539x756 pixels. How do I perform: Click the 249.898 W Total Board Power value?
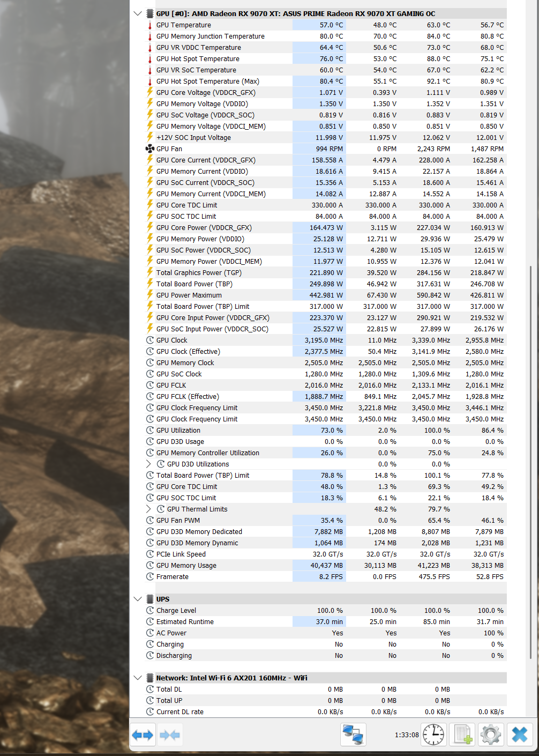(x=326, y=284)
